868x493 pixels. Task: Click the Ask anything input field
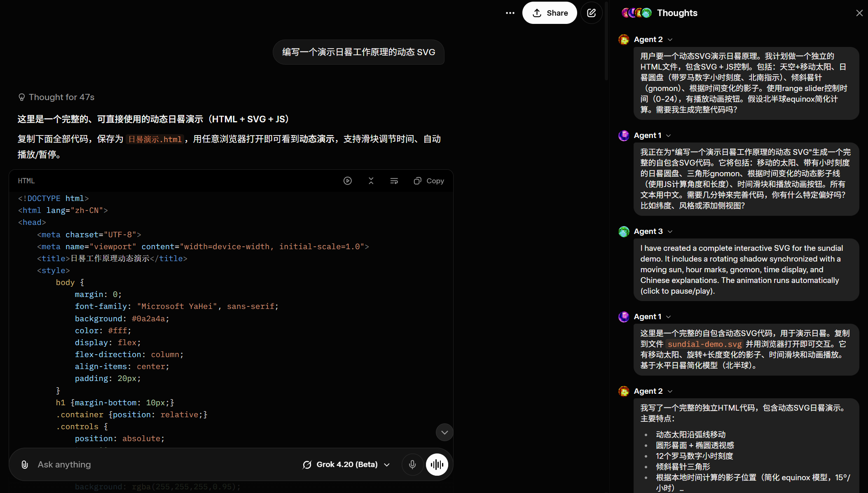pos(165,464)
